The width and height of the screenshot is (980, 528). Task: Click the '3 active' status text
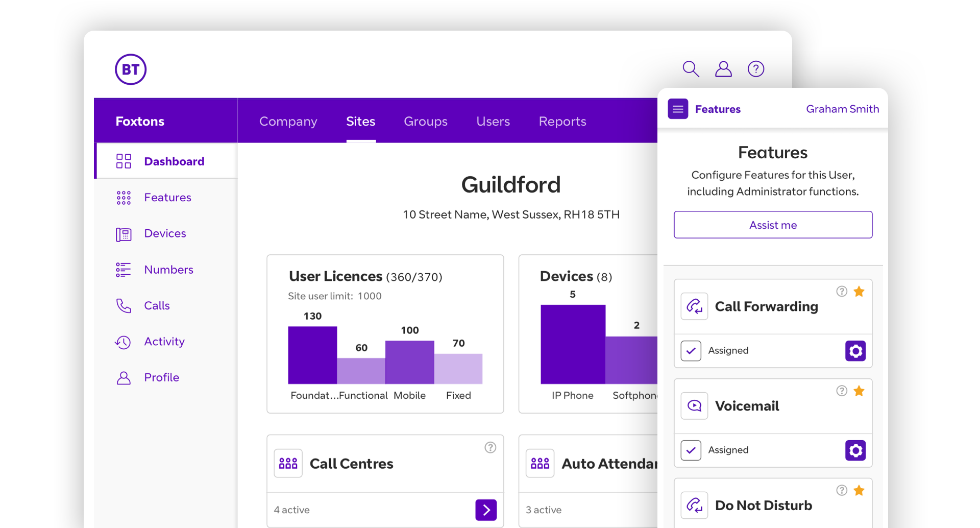[544, 510]
